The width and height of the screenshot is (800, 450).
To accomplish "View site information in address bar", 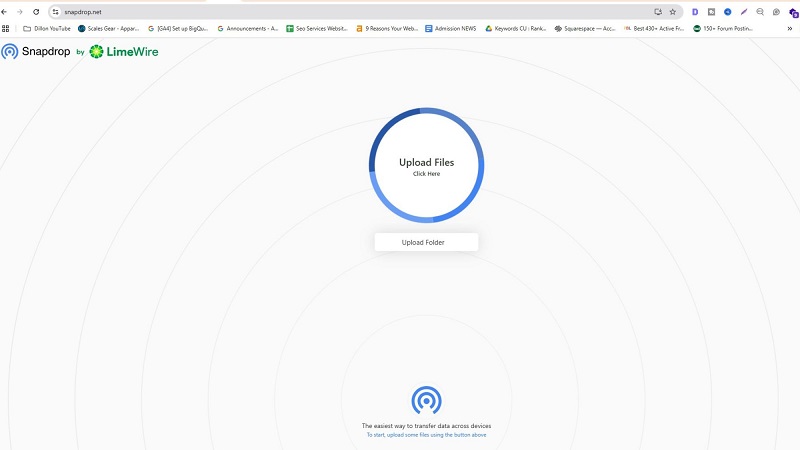I will coord(56,11).
